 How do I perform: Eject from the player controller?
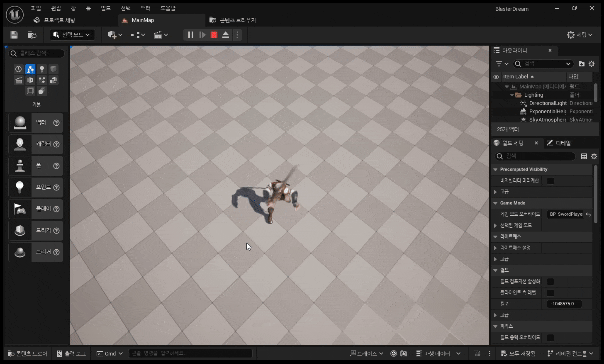coord(226,35)
